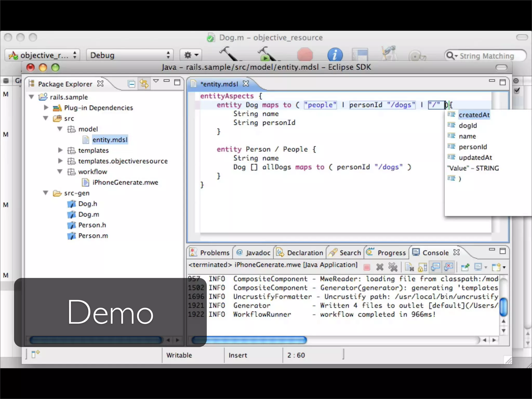532x399 pixels.
Task: Open the blue Info icon in Xcode
Action: click(x=335, y=55)
